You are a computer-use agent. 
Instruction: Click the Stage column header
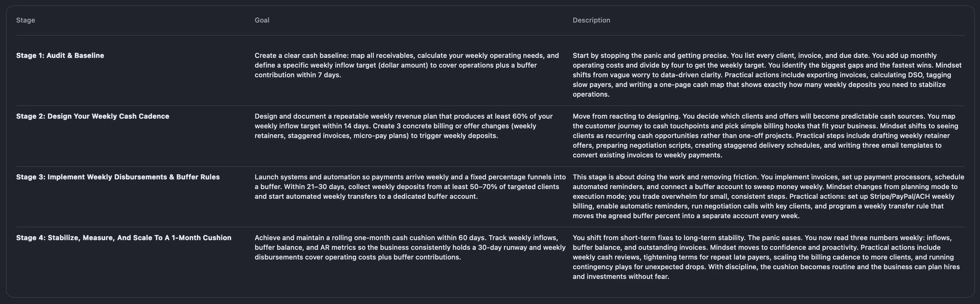click(25, 20)
